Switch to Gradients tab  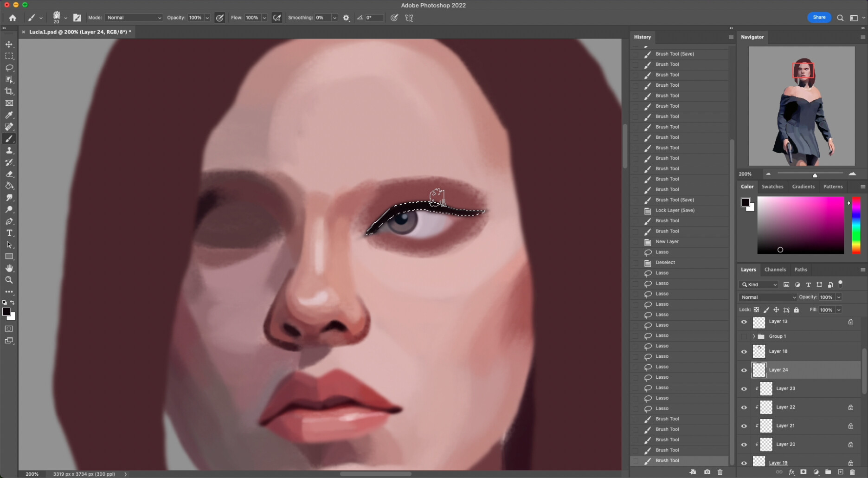[803, 187]
